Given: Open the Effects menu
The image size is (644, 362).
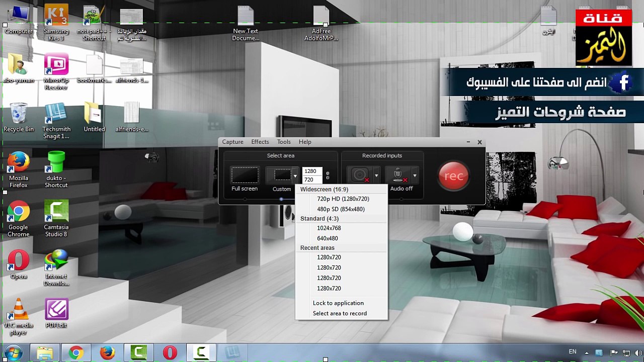Looking at the screenshot, I should click(260, 142).
